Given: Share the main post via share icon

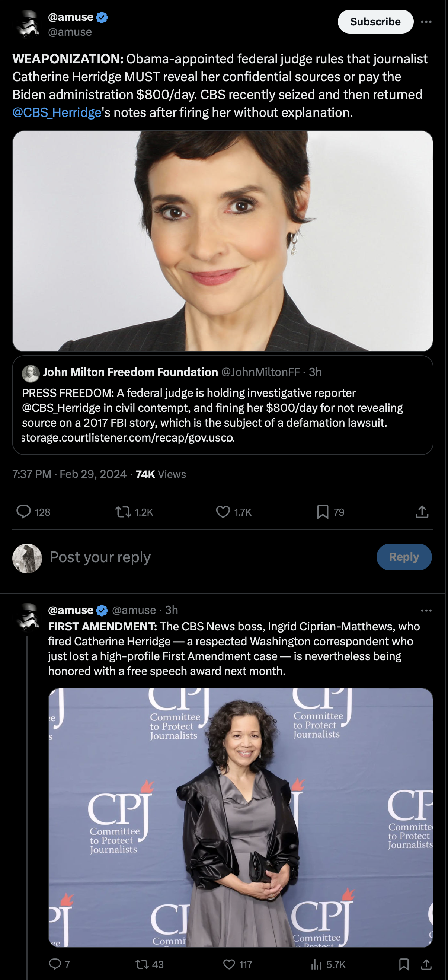Looking at the screenshot, I should point(422,512).
